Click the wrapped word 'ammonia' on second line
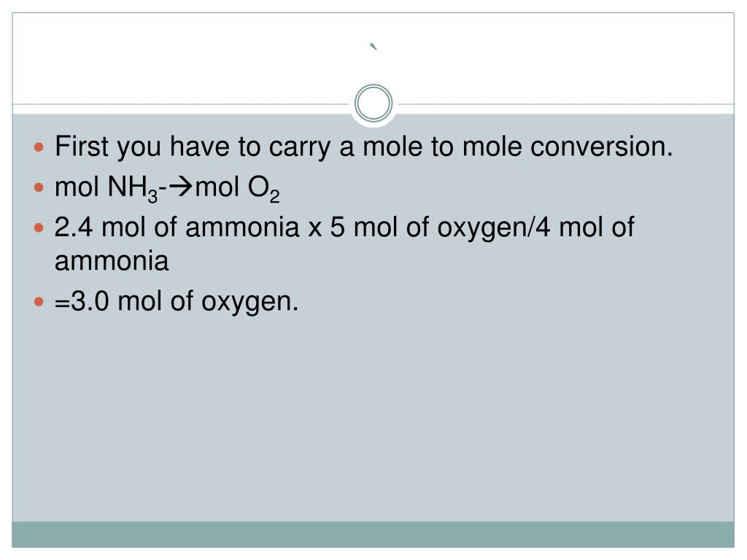The height and width of the screenshot is (560, 747). (x=112, y=262)
